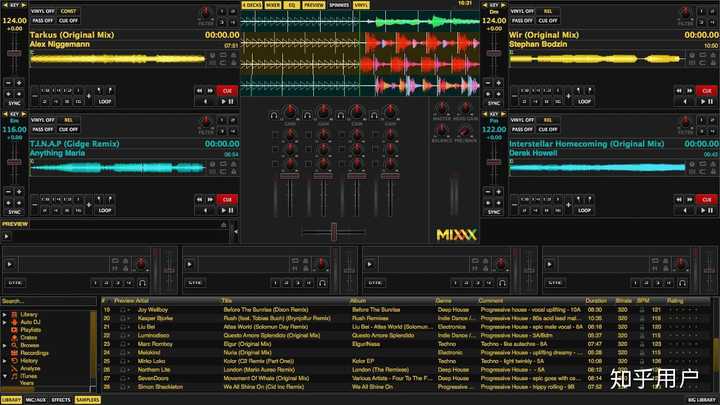Click reverse playback on the Tarkus deck
This screenshot has width=720, height=405.
pos(205,101)
